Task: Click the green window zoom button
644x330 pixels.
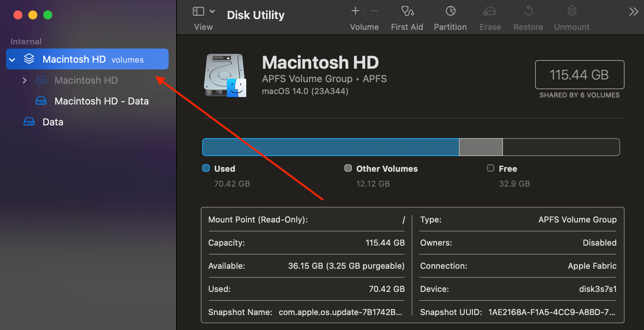Action: pos(48,15)
